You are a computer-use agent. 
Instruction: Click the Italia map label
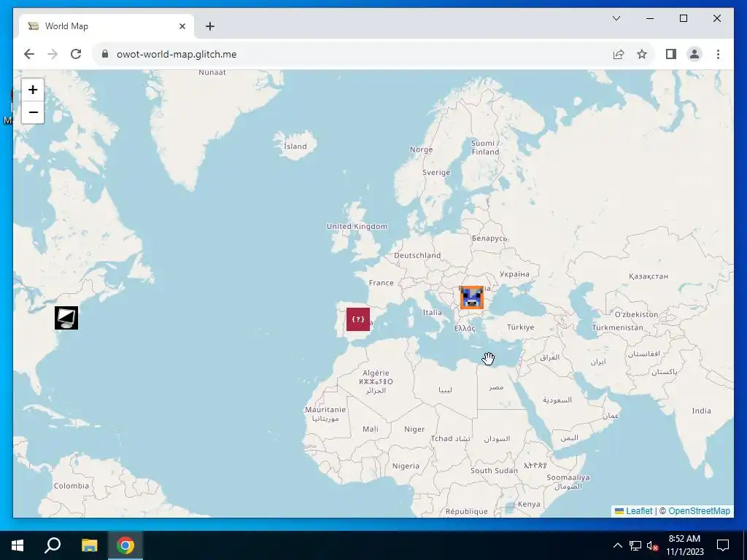[432, 312]
